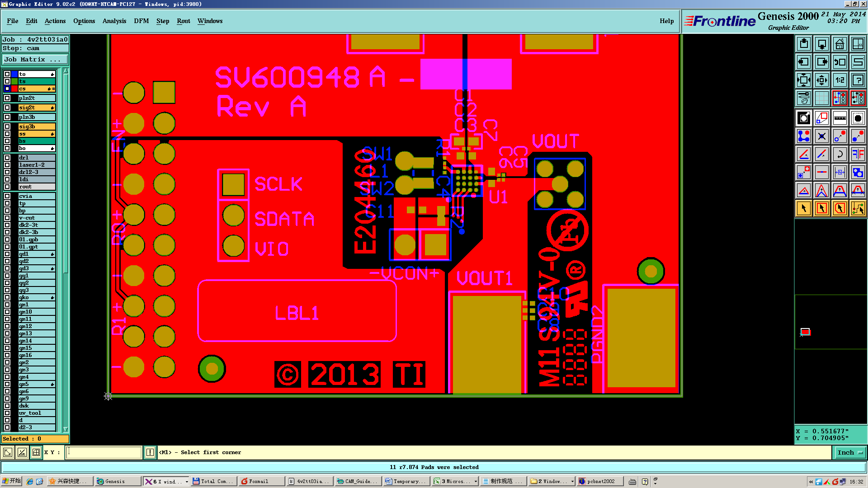868x488 pixels.
Task: Select the net selection pointer icon
Action: (x=858, y=208)
